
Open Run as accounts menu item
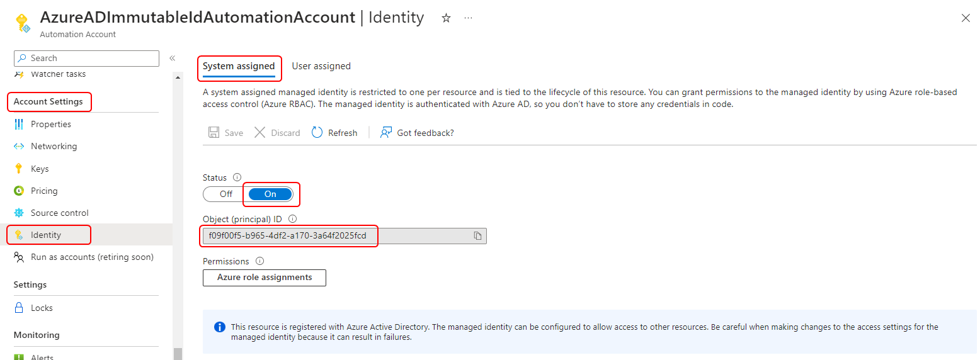click(x=92, y=257)
